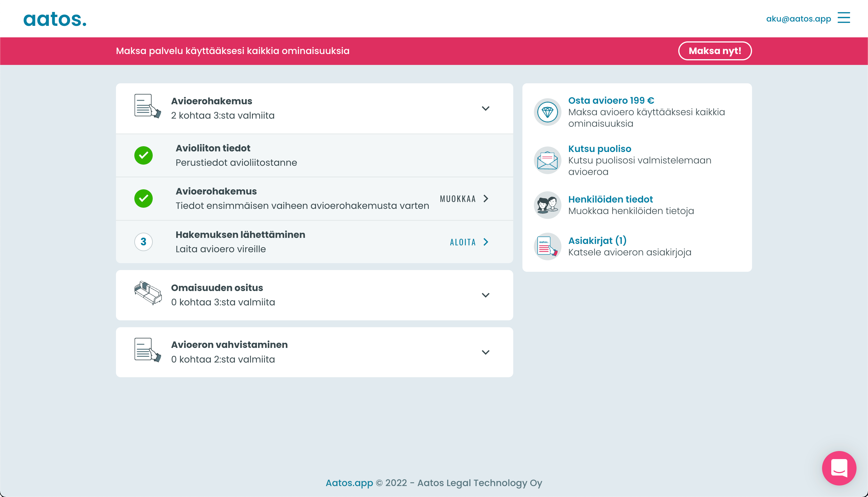Open Kutsu puoliso link
This screenshot has height=497, width=868.
point(600,149)
